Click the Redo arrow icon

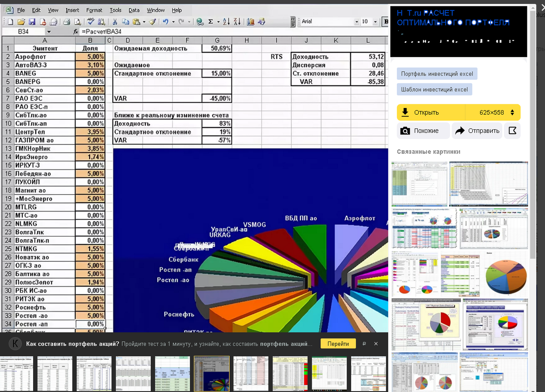(x=181, y=22)
